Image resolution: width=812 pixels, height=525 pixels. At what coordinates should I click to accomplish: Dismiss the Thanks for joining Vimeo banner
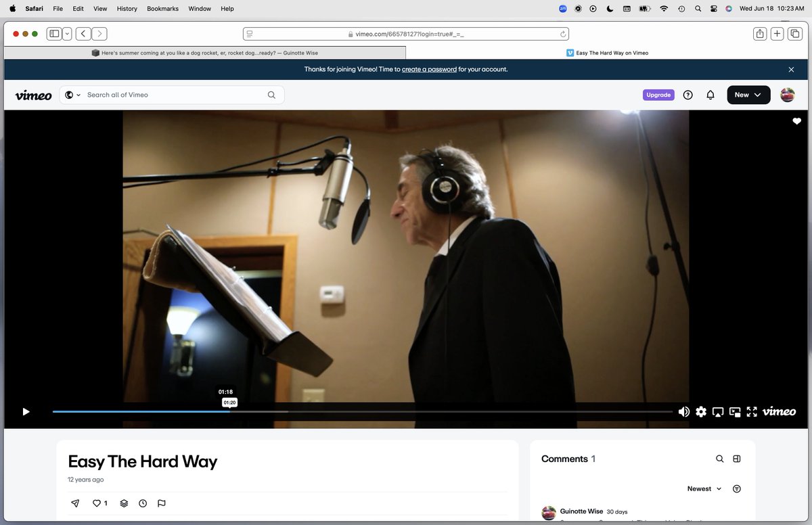click(x=791, y=69)
